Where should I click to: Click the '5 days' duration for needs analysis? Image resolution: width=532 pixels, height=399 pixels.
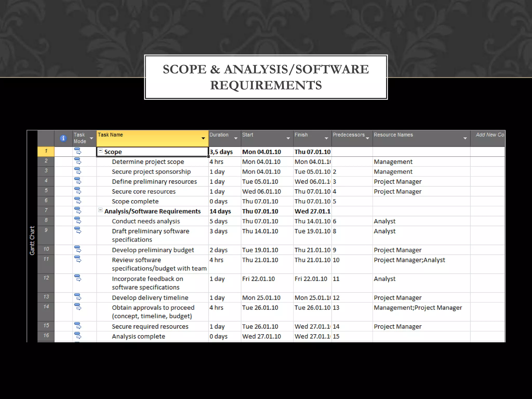225,221
